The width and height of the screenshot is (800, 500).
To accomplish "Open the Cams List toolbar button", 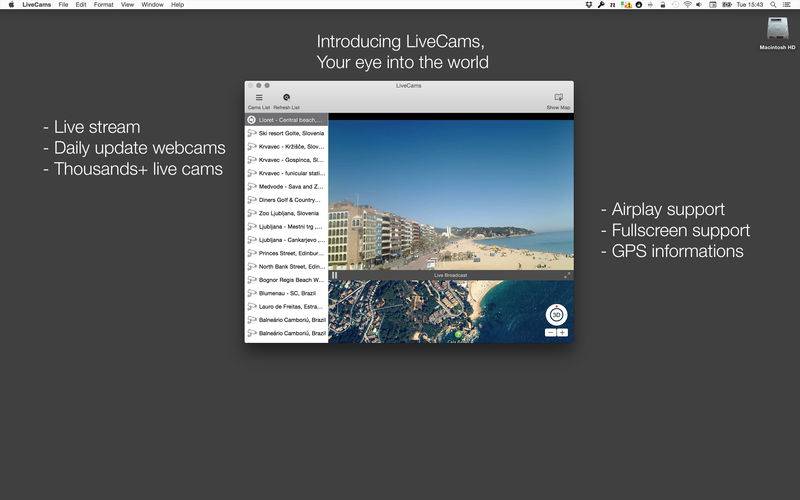I will (x=259, y=101).
